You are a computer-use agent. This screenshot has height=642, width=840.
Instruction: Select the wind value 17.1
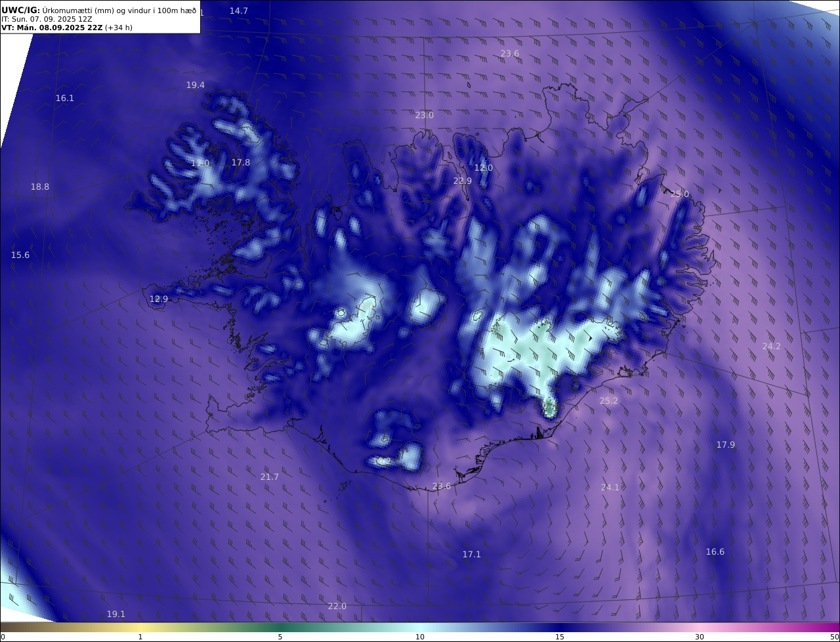[x=472, y=555]
